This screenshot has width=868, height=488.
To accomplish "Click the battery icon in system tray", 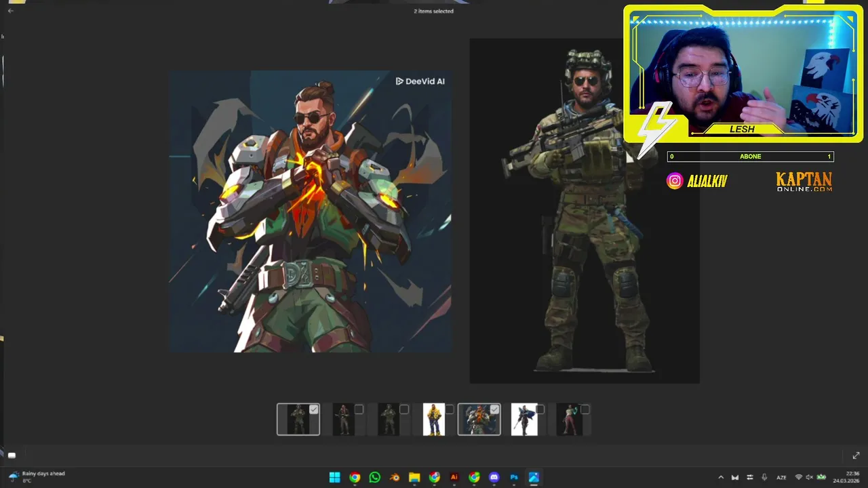I will point(821,477).
